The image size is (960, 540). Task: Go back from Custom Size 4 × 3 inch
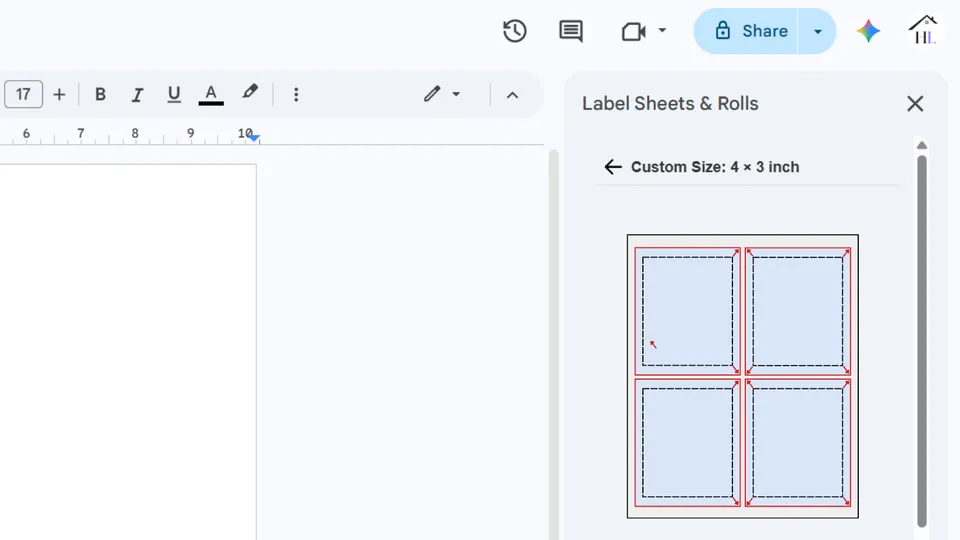click(x=613, y=167)
